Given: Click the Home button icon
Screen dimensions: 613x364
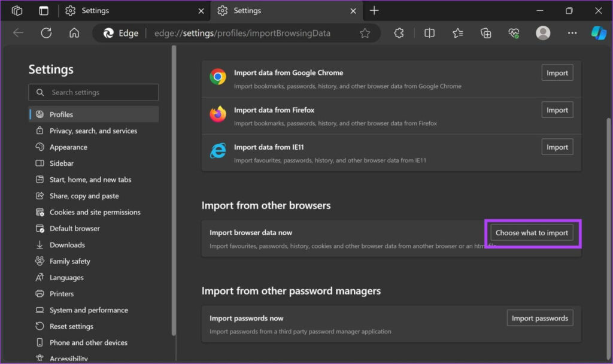Looking at the screenshot, I should [x=74, y=33].
